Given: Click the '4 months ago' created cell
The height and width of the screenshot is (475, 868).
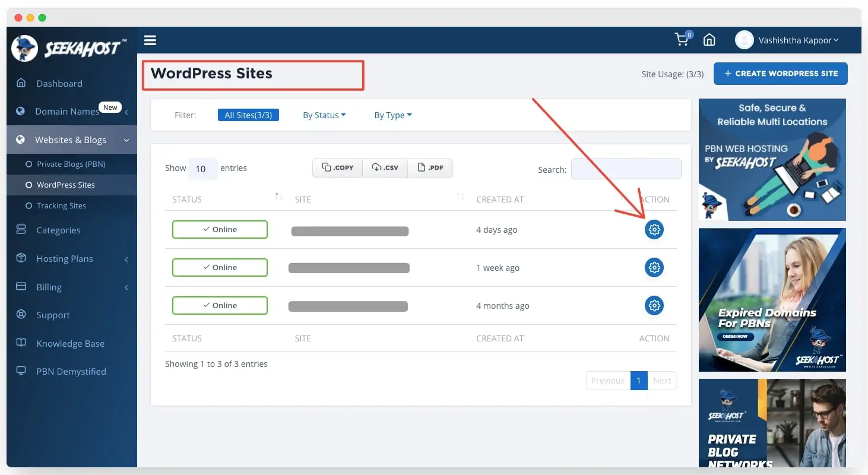Looking at the screenshot, I should 503,306.
